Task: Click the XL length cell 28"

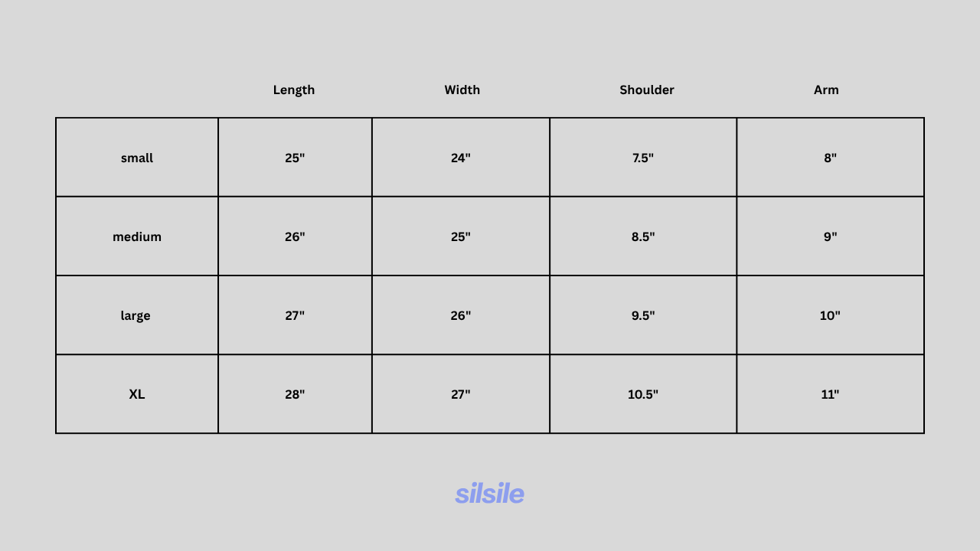Action: [295, 394]
